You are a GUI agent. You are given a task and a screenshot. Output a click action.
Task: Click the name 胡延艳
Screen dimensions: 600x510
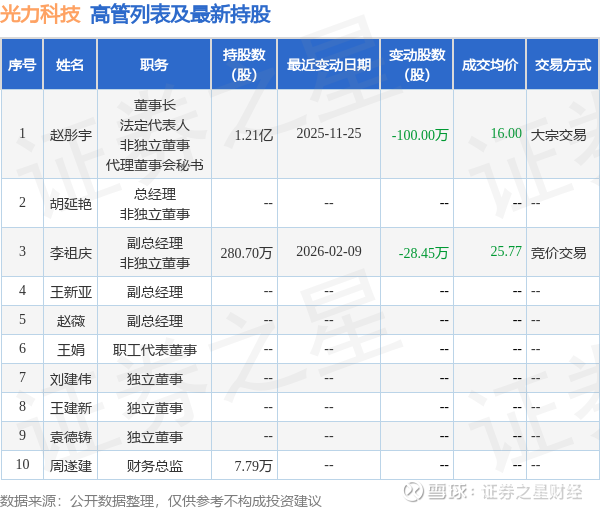(x=71, y=204)
